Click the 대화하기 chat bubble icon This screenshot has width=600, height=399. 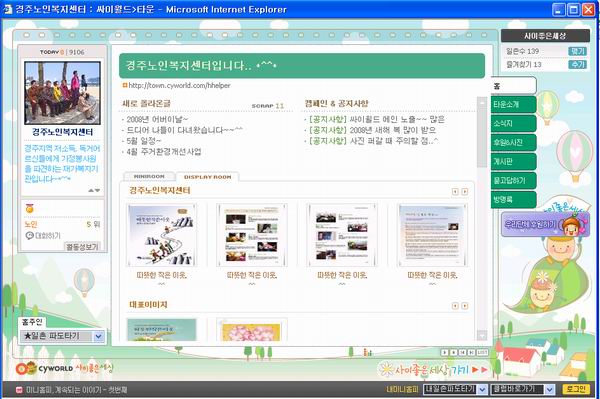(x=29, y=236)
